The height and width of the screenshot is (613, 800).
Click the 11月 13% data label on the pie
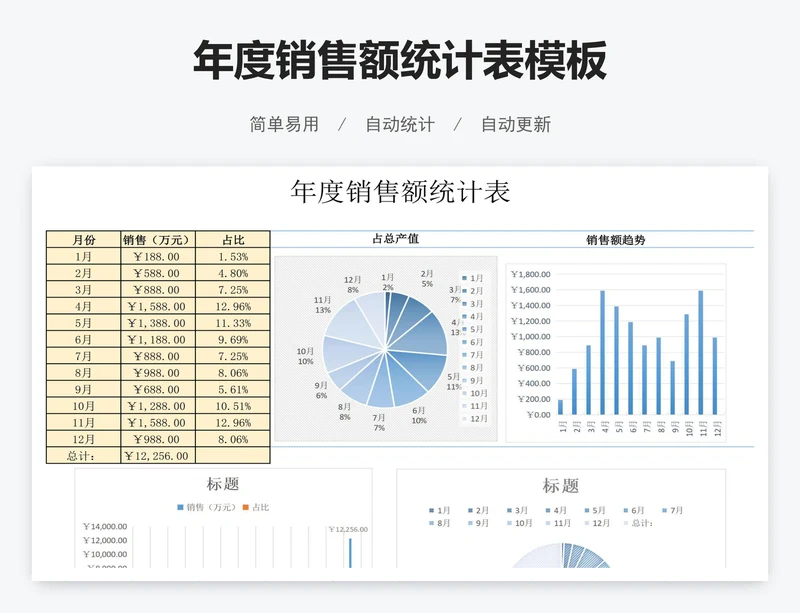tap(322, 305)
